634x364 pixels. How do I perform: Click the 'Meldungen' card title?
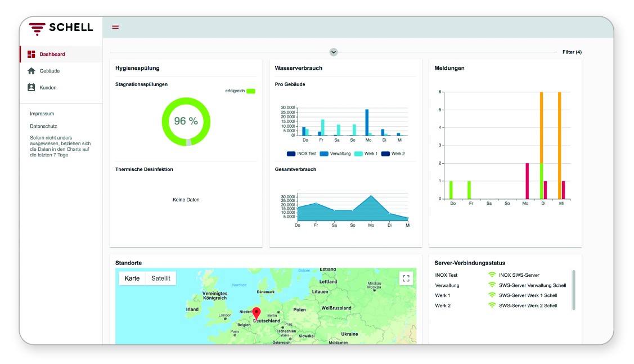pos(449,68)
